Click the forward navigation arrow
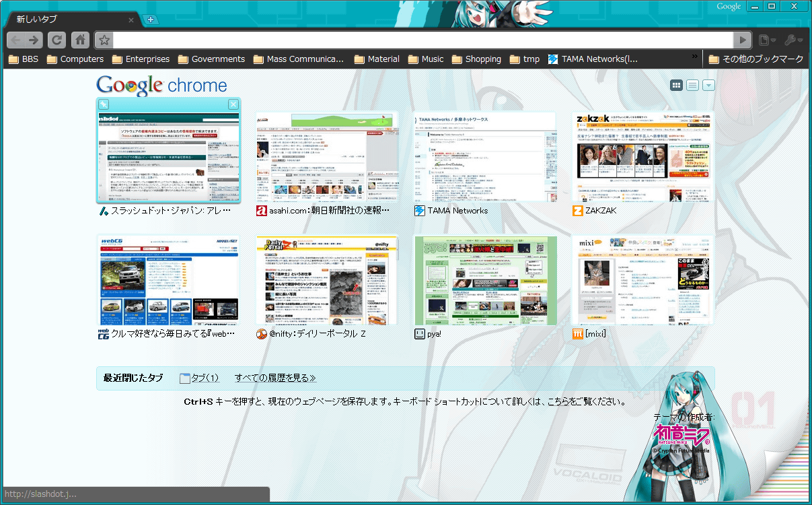 coord(34,40)
